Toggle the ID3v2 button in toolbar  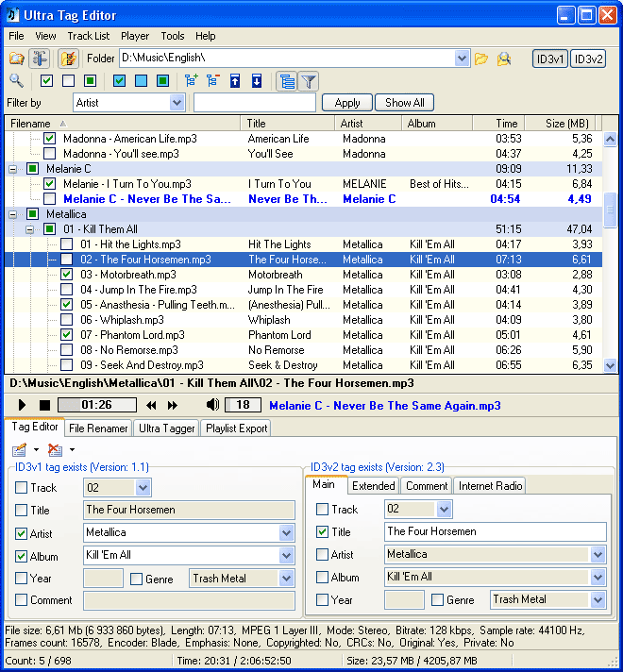pos(589,59)
